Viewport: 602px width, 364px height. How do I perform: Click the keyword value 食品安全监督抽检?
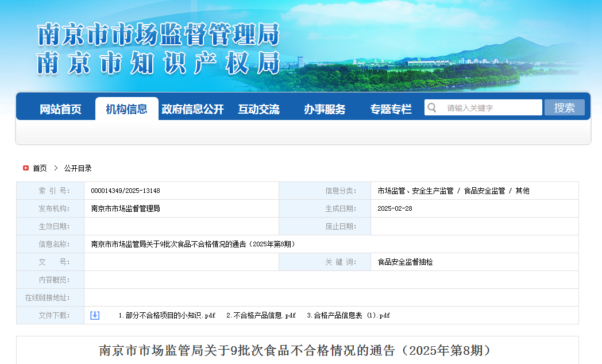click(405, 262)
